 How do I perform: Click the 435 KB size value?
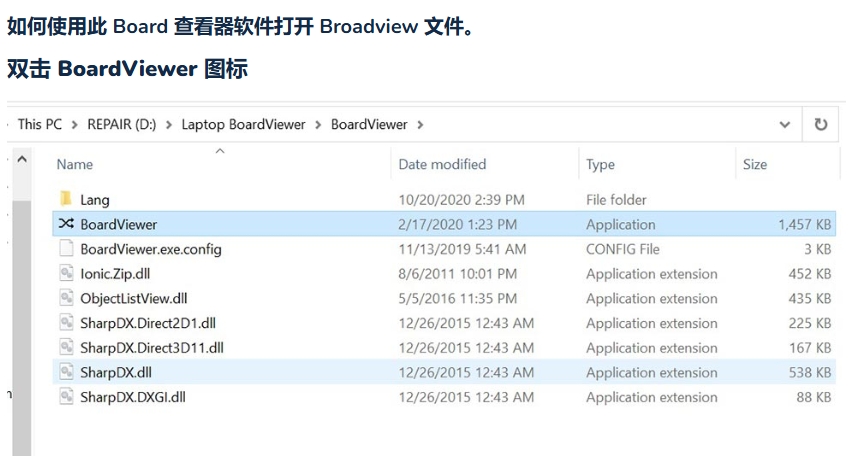pyautogui.click(x=809, y=298)
